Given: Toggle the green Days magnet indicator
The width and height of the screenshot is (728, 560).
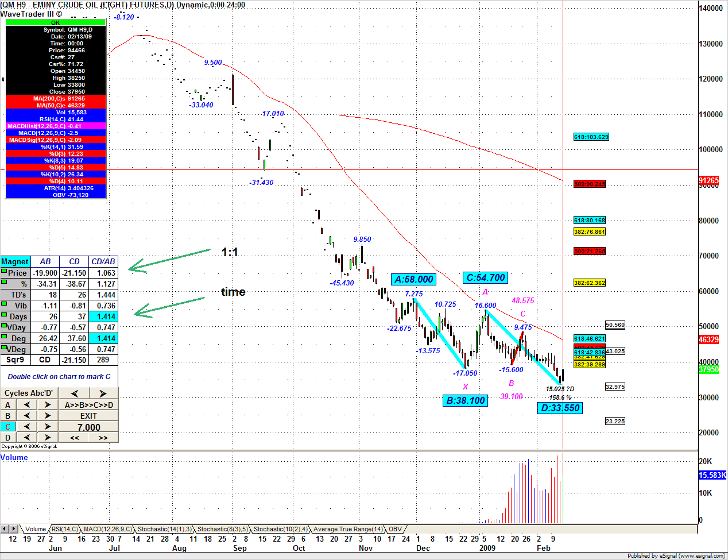Looking at the screenshot, I should [4, 315].
